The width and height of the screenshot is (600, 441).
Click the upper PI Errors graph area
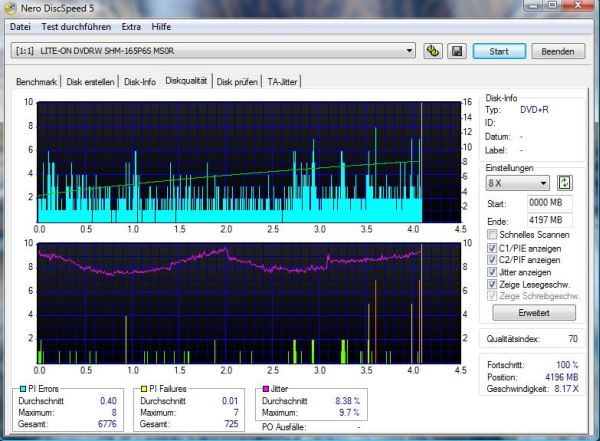click(x=249, y=162)
